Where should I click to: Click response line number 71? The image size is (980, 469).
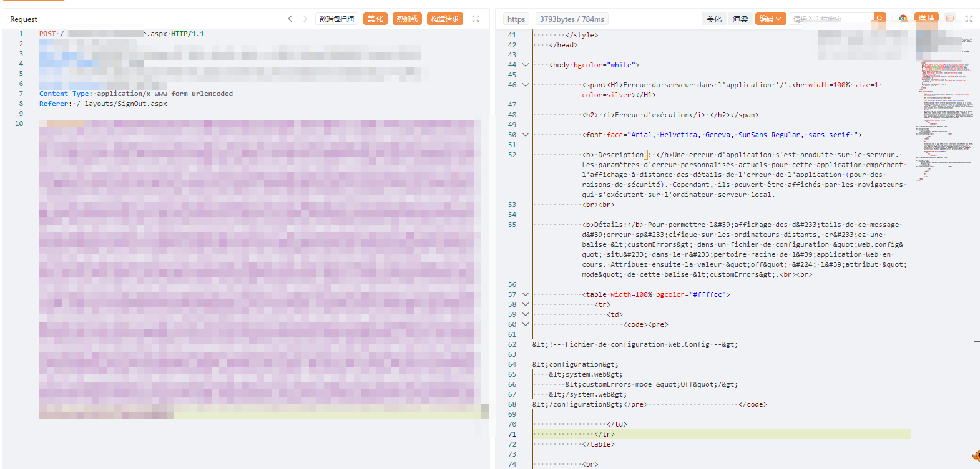[512, 434]
